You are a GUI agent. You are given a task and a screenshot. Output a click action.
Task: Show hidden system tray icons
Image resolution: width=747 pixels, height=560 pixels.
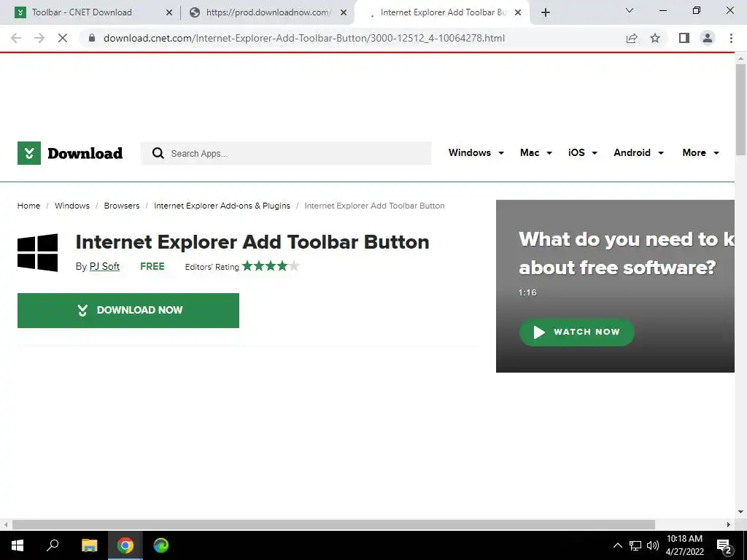617,545
